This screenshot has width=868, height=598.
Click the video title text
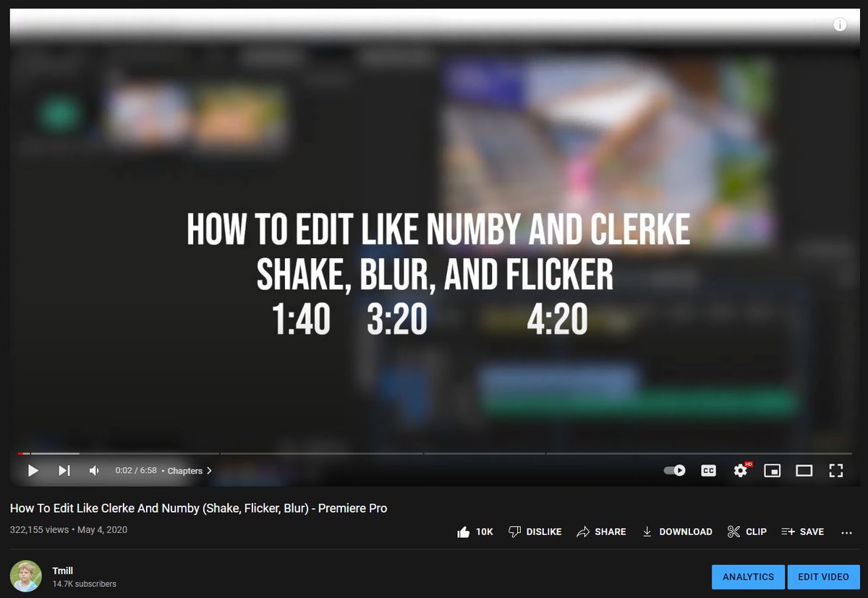[x=199, y=508]
